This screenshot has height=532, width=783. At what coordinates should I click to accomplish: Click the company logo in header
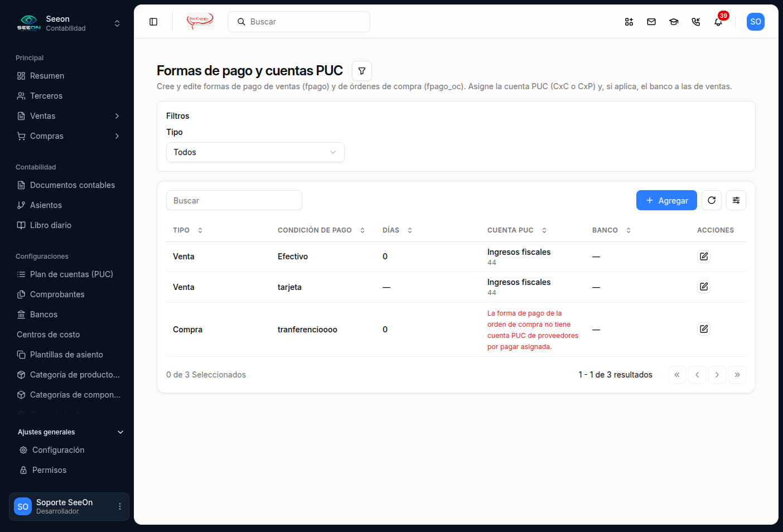coord(200,22)
